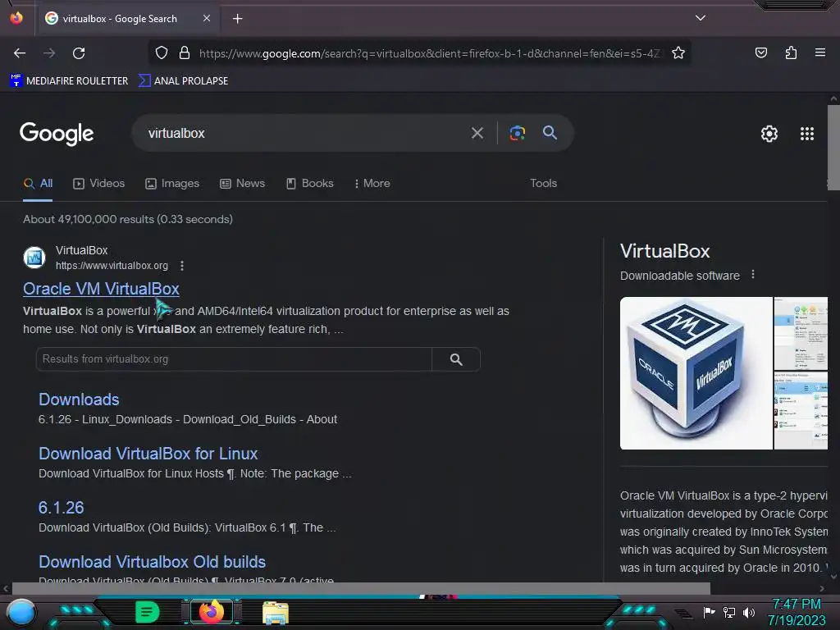This screenshot has width=840, height=630.
Task: Click the forward navigation arrow
Action: pyautogui.click(x=49, y=53)
